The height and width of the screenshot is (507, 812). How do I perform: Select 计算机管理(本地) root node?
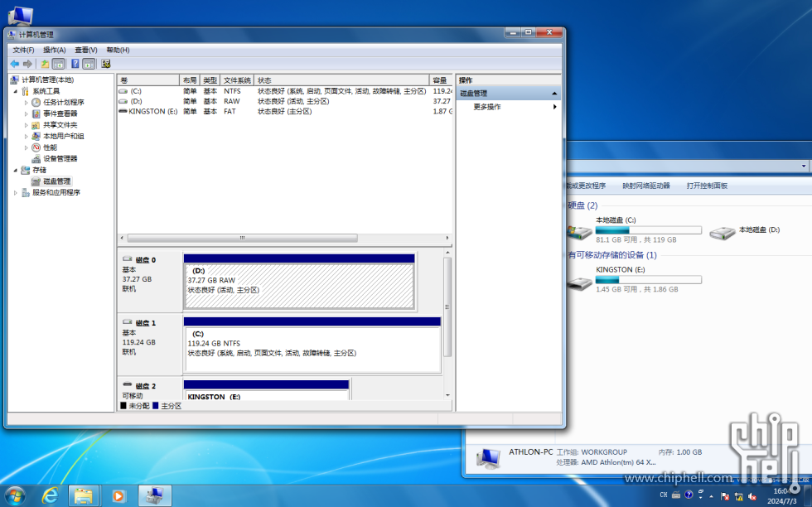click(48, 80)
